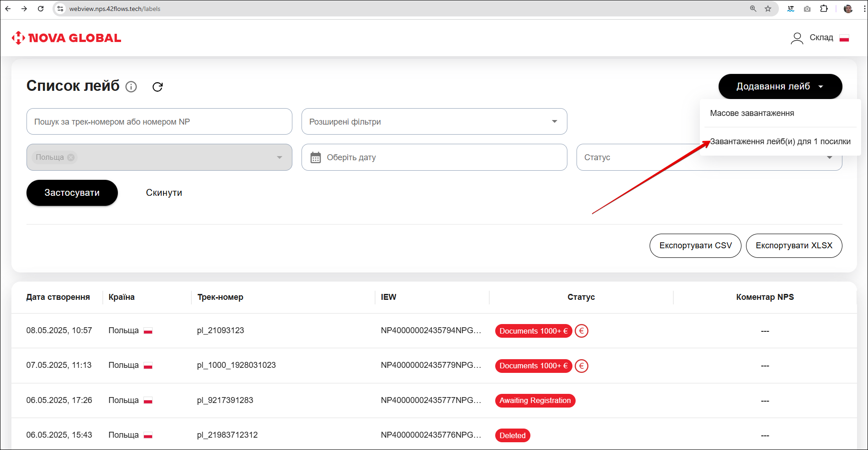Click the euro icon in first table row
Screen dimensions: 868x450
pos(581,331)
